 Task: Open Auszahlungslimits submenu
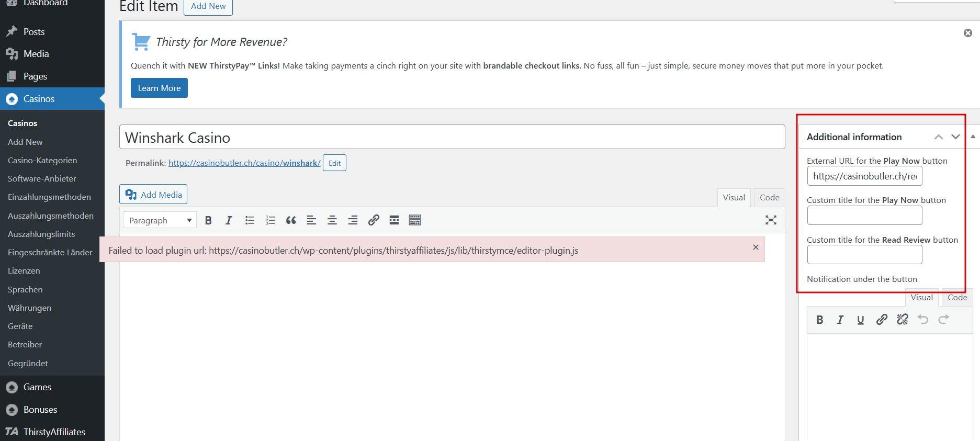[41, 234]
